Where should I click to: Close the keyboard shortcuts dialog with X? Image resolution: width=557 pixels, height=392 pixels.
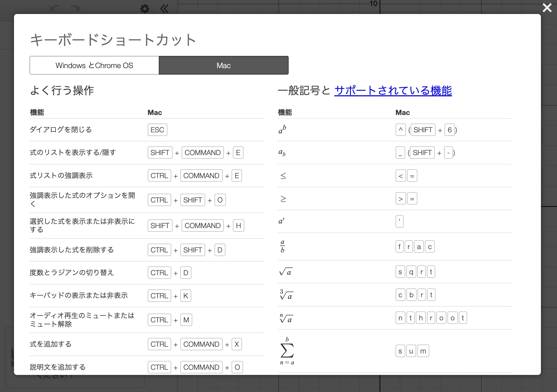click(x=547, y=8)
